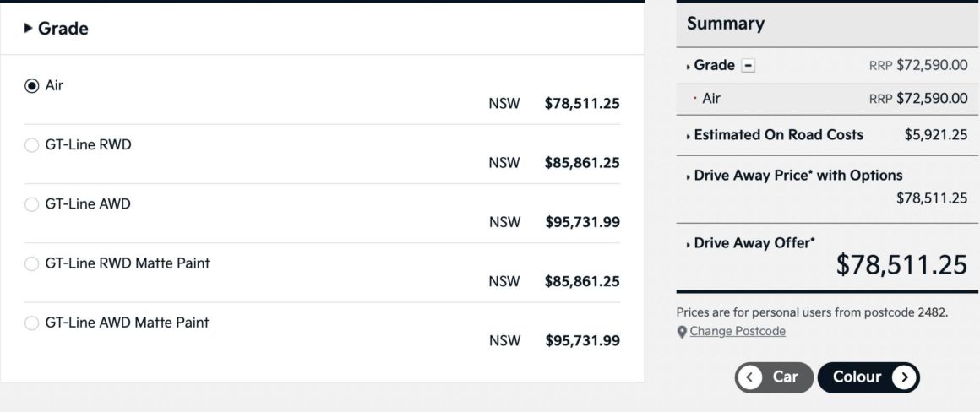Collapse Grade summary with minus icon

click(749, 66)
